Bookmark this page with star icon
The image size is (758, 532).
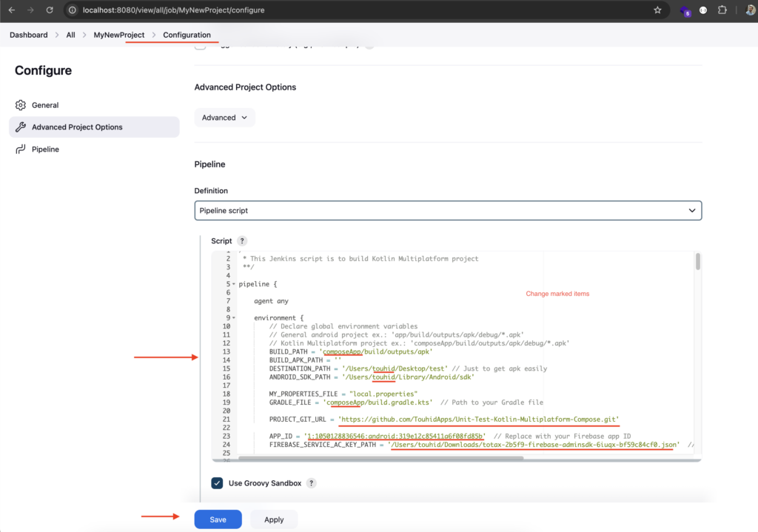pyautogui.click(x=657, y=10)
